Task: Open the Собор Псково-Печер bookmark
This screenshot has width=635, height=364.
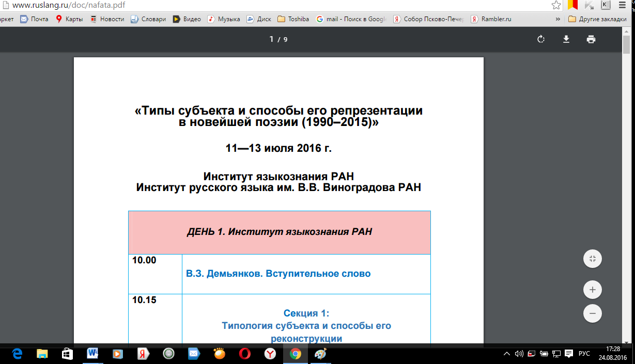Action: (429, 19)
